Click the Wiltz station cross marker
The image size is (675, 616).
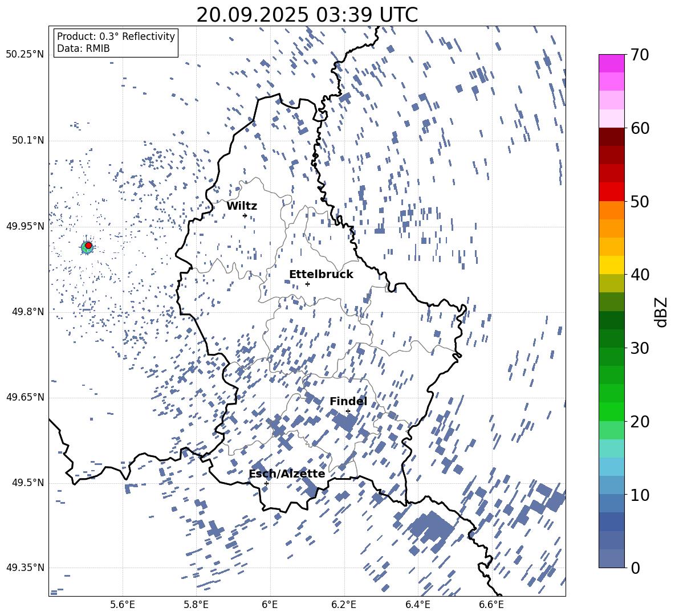click(245, 215)
